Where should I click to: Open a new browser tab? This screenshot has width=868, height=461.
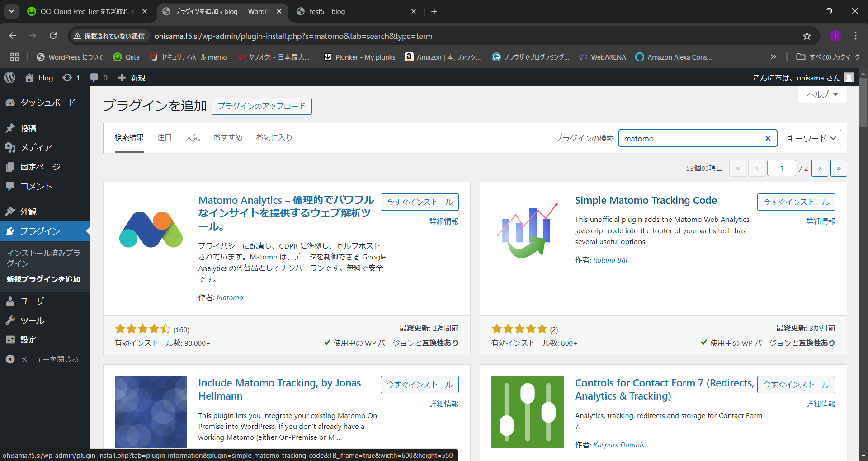click(434, 11)
